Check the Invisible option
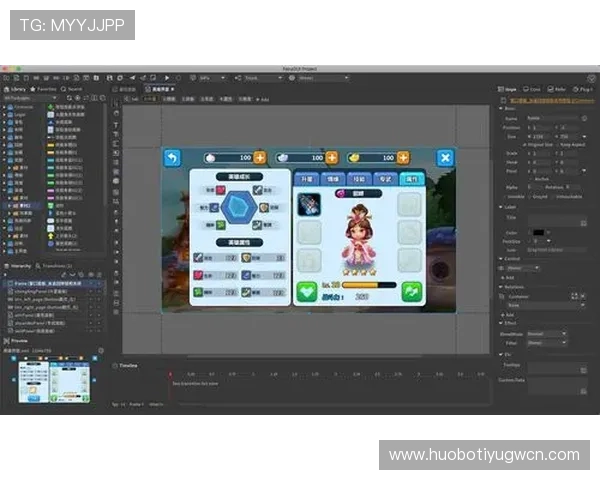 click(x=505, y=196)
